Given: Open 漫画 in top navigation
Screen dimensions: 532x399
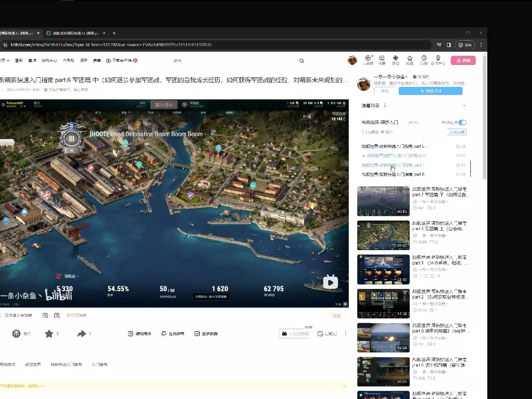Looking at the screenshot, I should click(83, 61).
